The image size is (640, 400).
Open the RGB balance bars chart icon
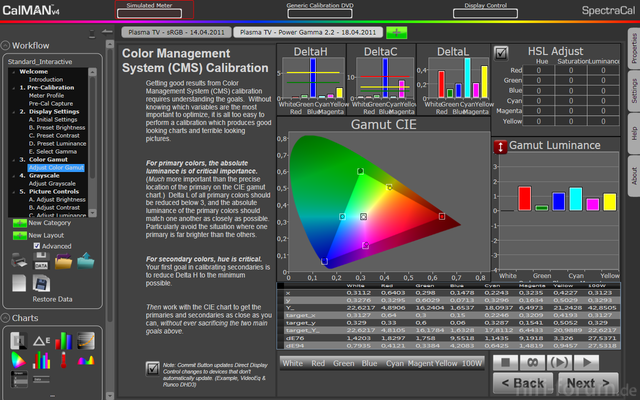[x=64, y=341]
